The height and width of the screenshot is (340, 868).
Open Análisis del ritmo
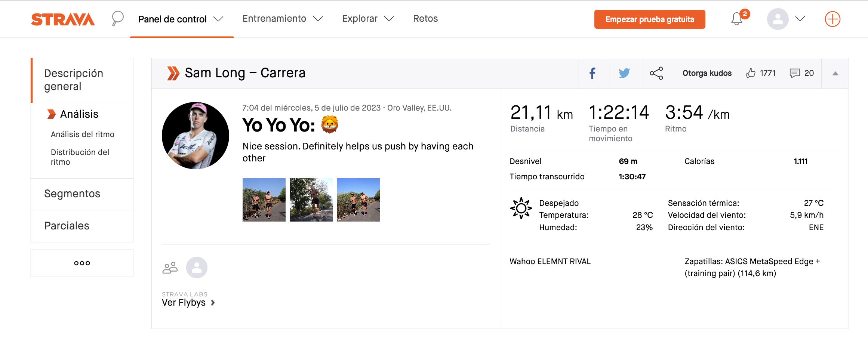pyautogui.click(x=83, y=134)
